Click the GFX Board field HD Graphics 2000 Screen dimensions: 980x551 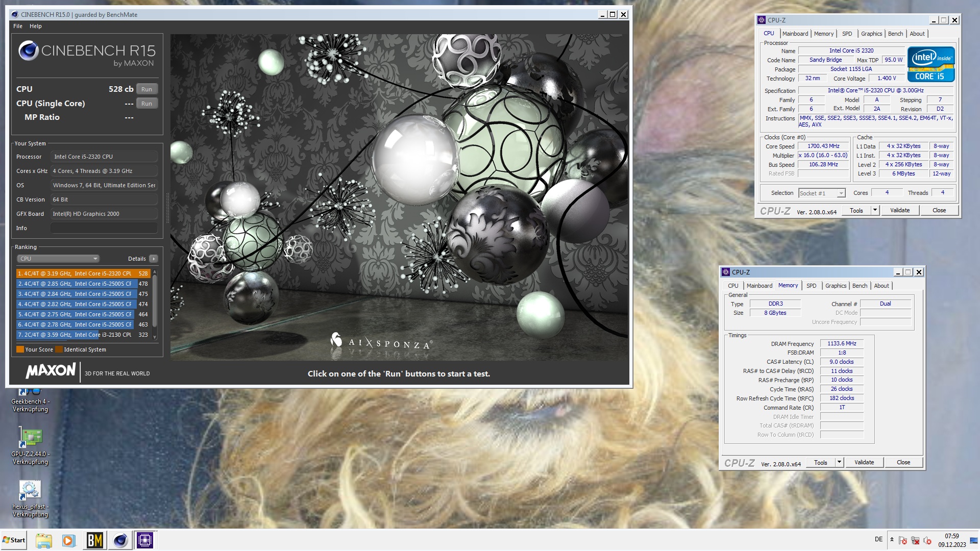[104, 214]
